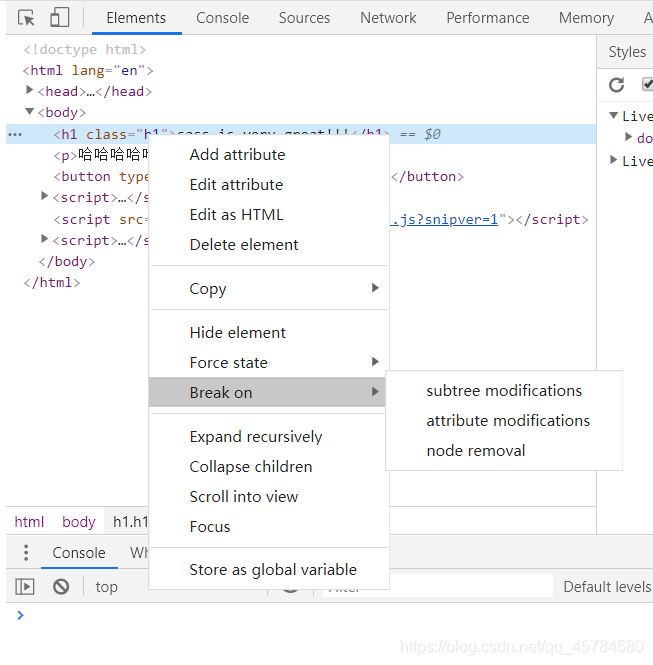Choose Store as global variable

(x=268, y=570)
